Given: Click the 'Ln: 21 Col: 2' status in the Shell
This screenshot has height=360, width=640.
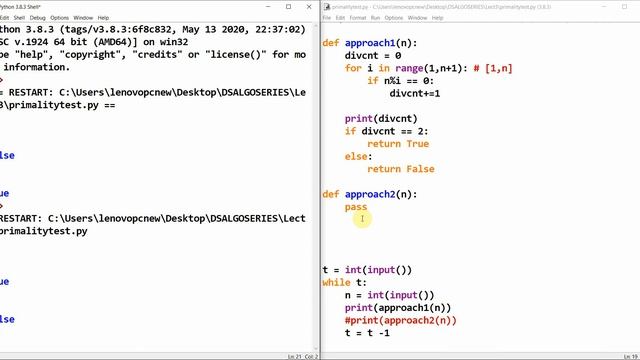Looking at the screenshot, I should (x=302, y=357).
